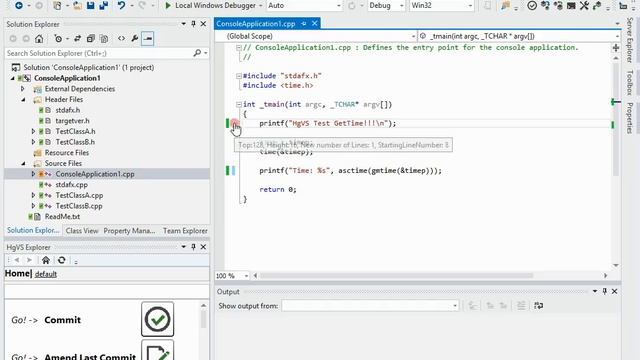The image size is (640, 360).
Task: Pin the HgVS Explorer panel
Action: [193, 247]
